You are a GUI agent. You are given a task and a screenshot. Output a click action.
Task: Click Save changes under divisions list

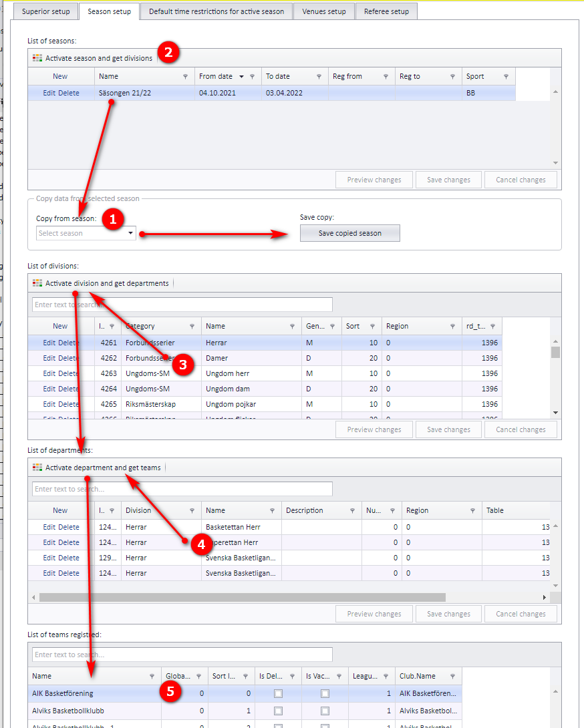pyautogui.click(x=448, y=429)
